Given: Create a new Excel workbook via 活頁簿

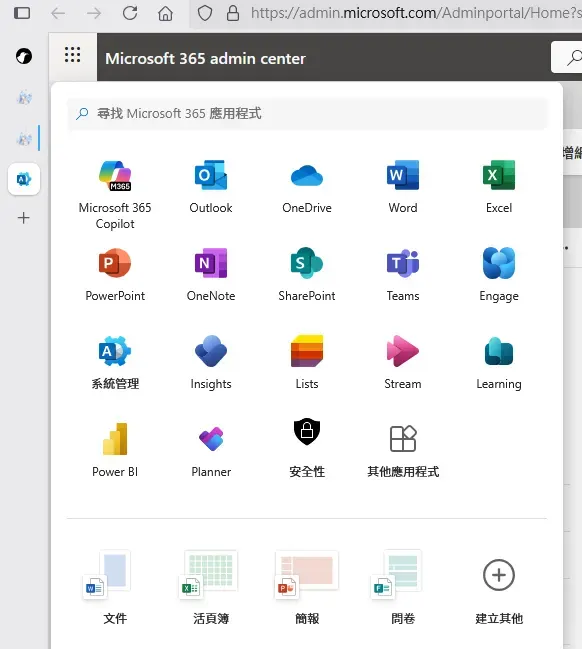Looking at the screenshot, I should tap(211, 588).
